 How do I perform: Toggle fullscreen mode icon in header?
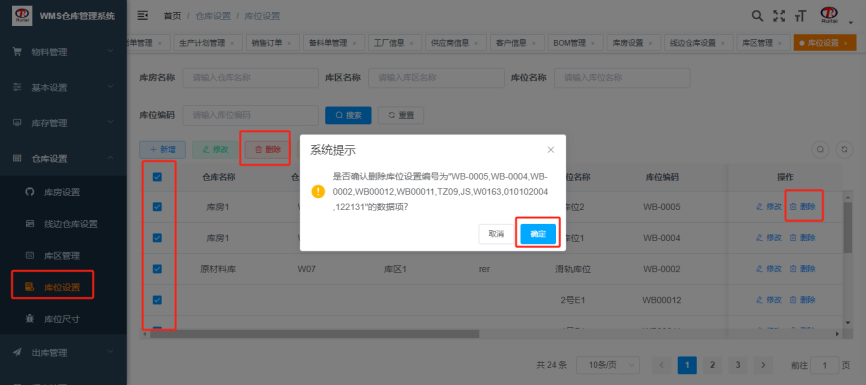(779, 16)
